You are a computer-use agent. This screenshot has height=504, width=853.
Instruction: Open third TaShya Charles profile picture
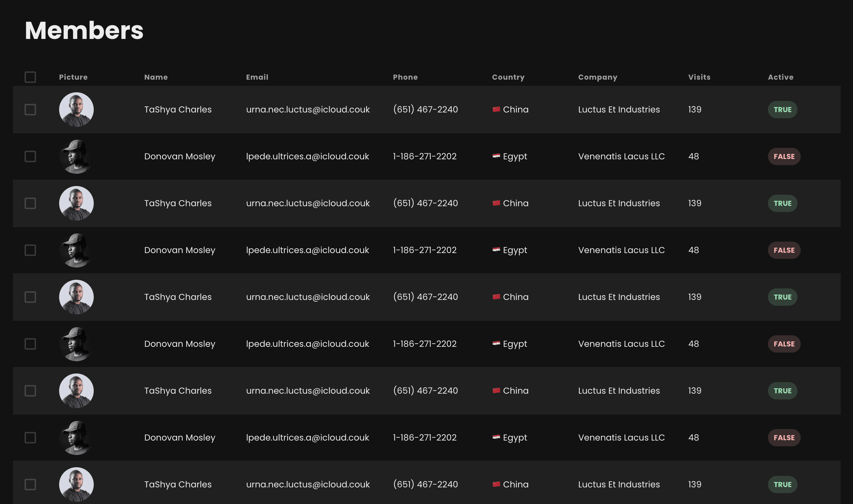76,297
